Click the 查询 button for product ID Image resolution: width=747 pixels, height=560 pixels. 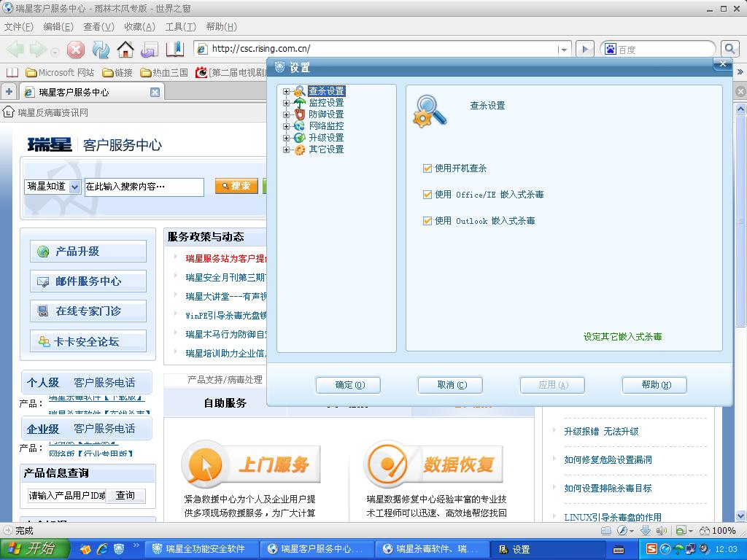(125, 496)
